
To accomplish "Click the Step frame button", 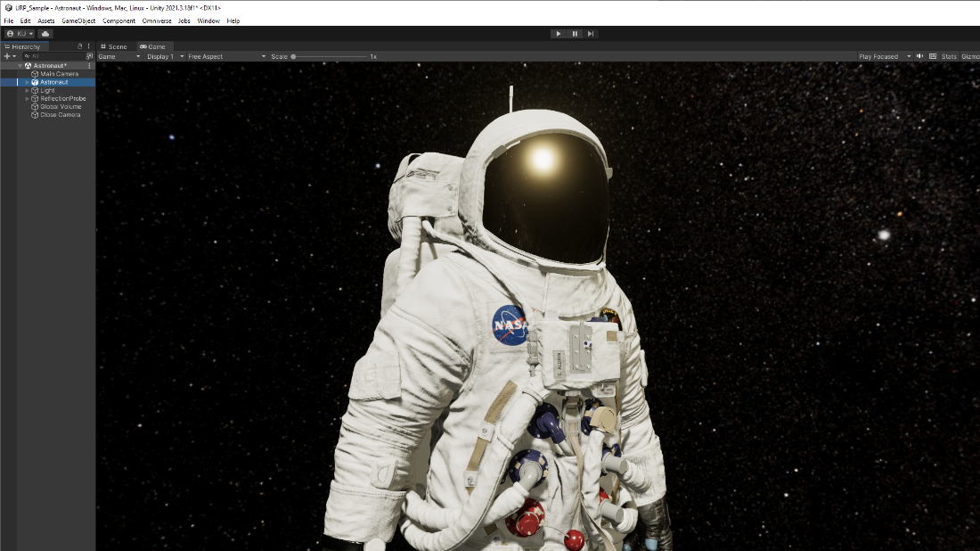I will click(590, 34).
